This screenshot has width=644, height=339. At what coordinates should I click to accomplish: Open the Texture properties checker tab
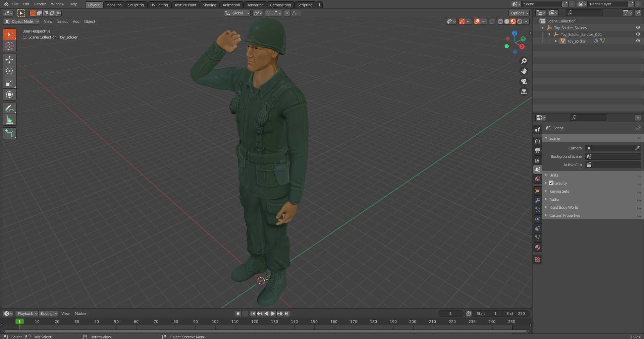[x=538, y=259]
